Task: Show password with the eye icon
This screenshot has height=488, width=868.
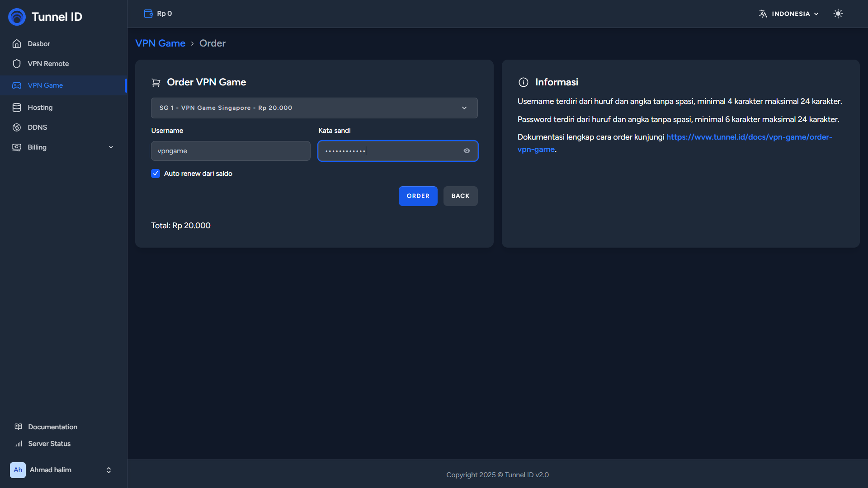Action: pyautogui.click(x=467, y=151)
